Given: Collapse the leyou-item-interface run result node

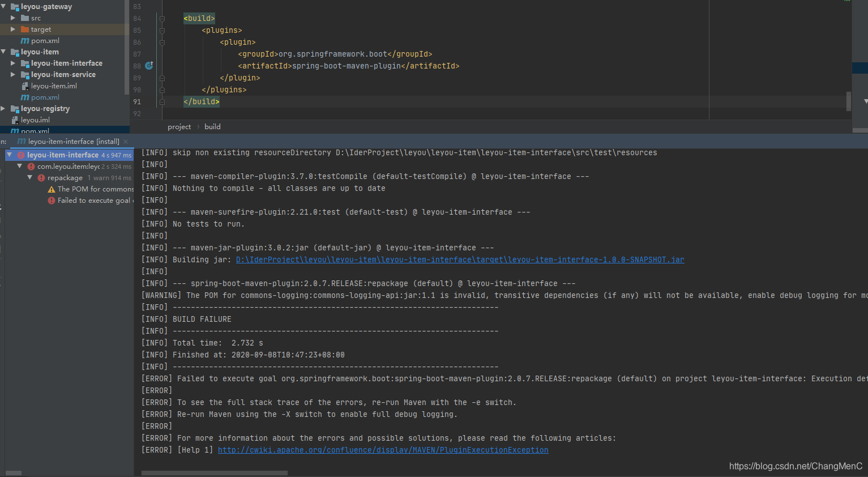Looking at the screenshot, I should pyautogui.click(x=10, y=155).
